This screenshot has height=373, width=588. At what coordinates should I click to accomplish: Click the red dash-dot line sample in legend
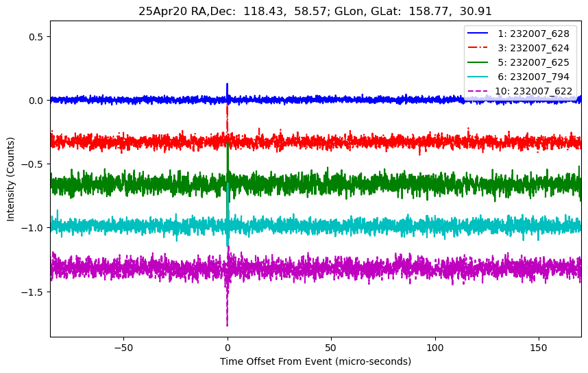click(478, 47)
